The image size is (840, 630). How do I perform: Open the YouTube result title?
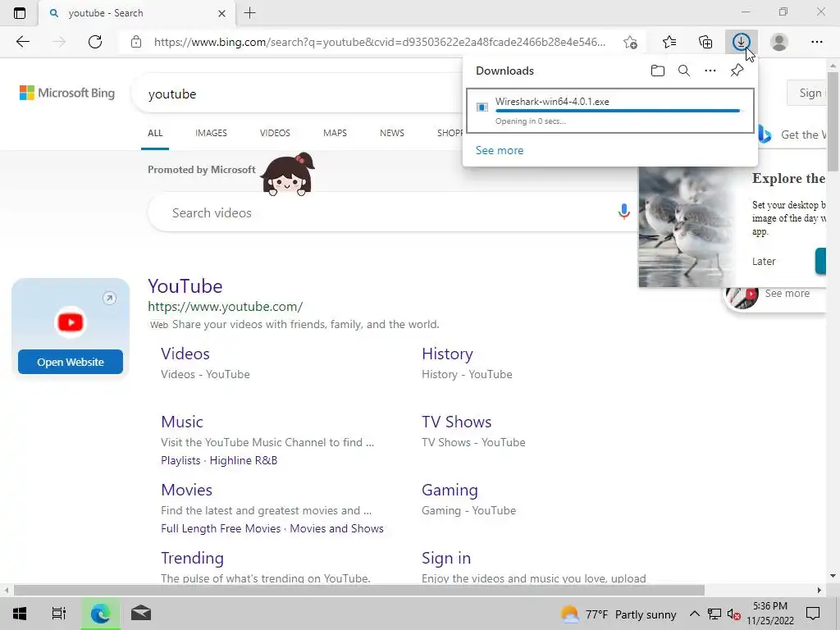point(185,286)
